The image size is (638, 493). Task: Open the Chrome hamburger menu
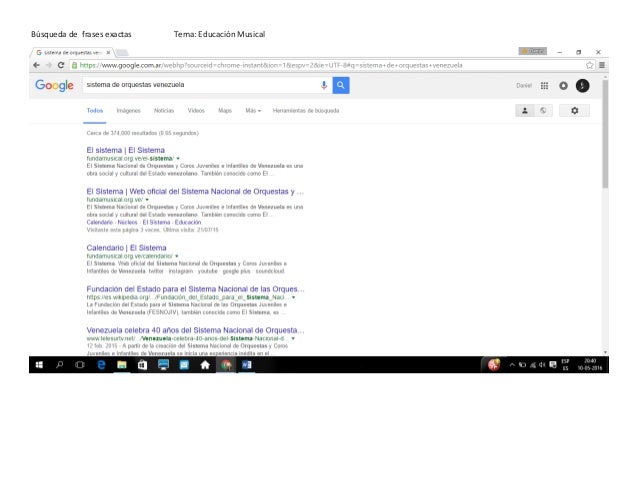click(x=602, y=65)
